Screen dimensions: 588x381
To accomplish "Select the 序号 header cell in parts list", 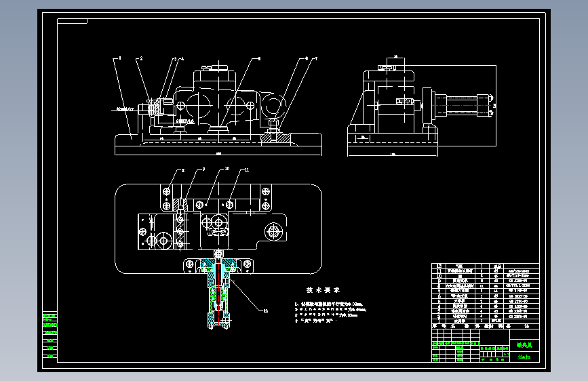I will (x=437, y=326).
